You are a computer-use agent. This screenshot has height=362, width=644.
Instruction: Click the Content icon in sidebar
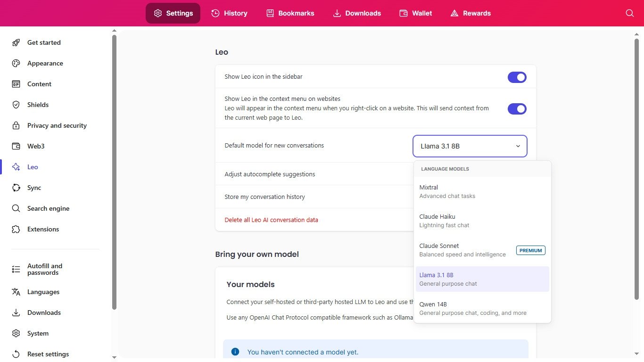[x=16, y=84]
